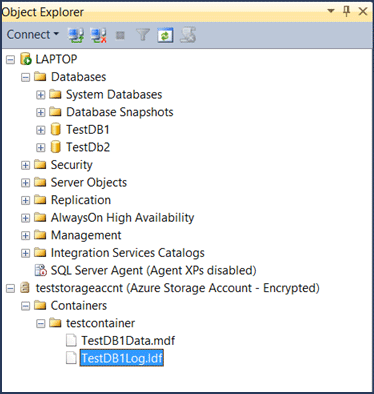Expand the Management folder
Screen dimensions: 374x394
pyautogui.click(x=25, y=236)
